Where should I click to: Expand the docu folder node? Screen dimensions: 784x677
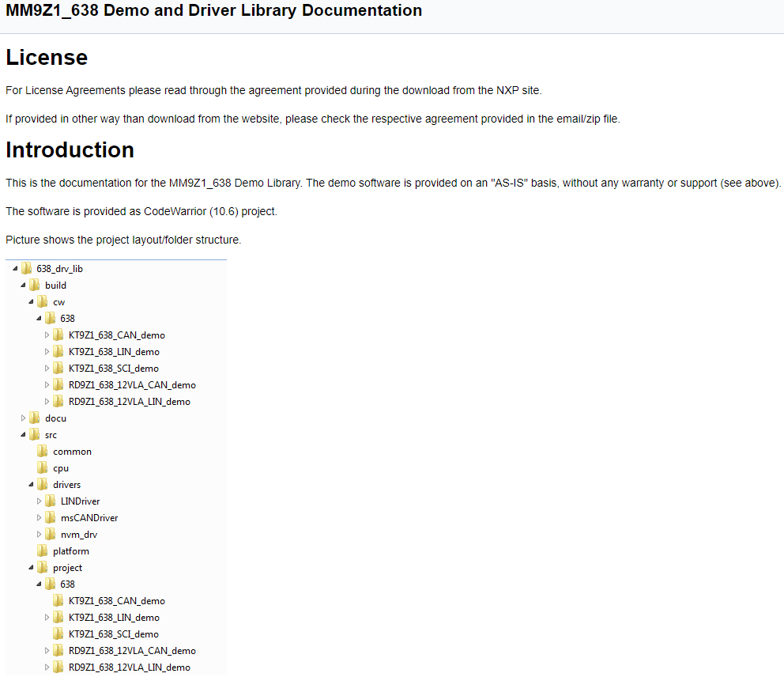click(x=24, y=418)
